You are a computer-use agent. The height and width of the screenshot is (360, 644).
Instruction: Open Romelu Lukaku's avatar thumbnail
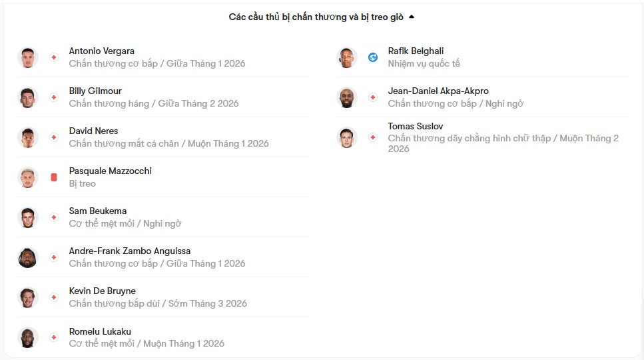click(28, 337)
